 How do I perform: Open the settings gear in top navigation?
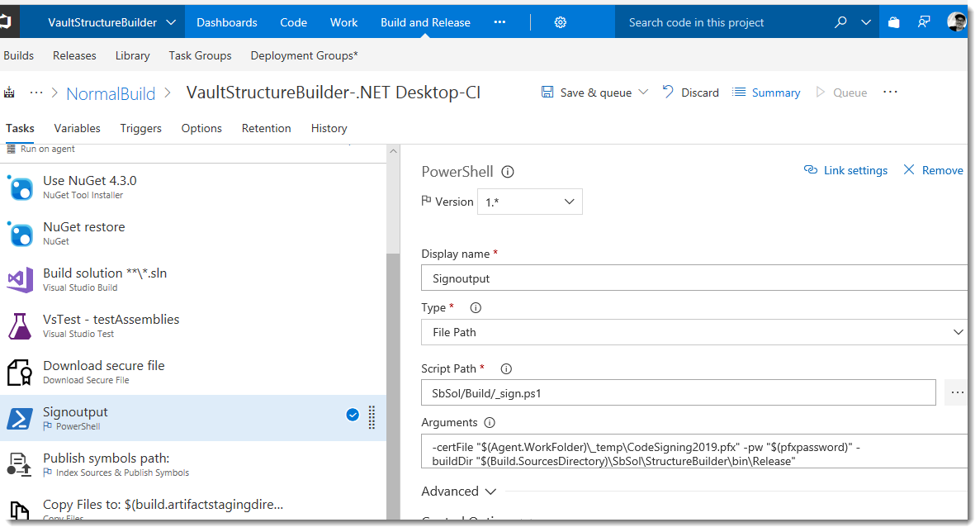[561, 22]
